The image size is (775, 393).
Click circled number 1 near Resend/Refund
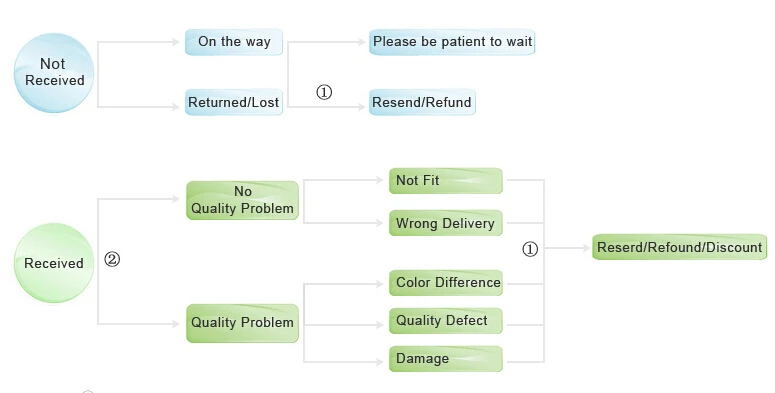click(x=324, y=92)
